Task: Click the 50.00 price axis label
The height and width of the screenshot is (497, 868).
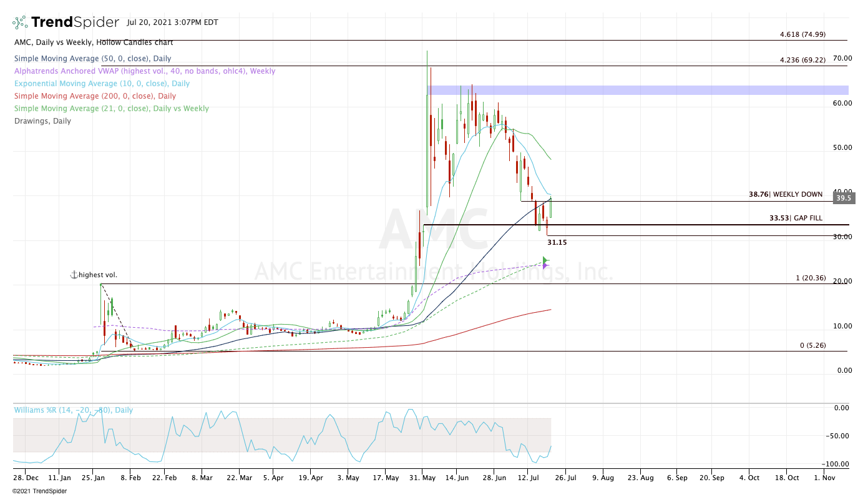Action: 843,147
